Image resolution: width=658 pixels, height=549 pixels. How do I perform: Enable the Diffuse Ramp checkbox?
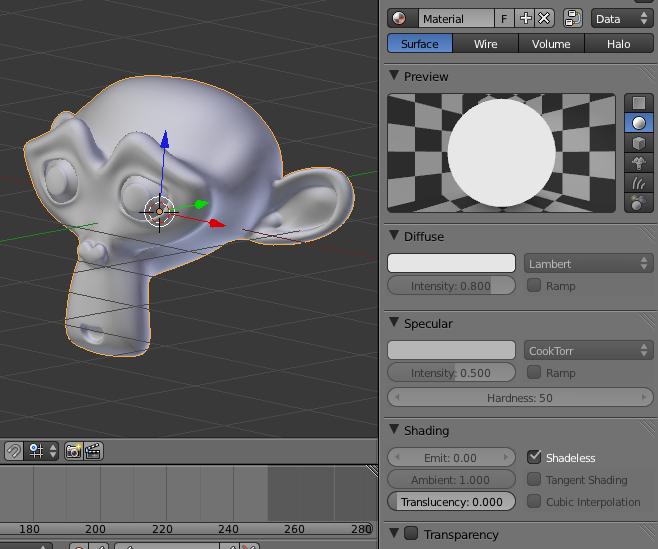coord(534,285)
